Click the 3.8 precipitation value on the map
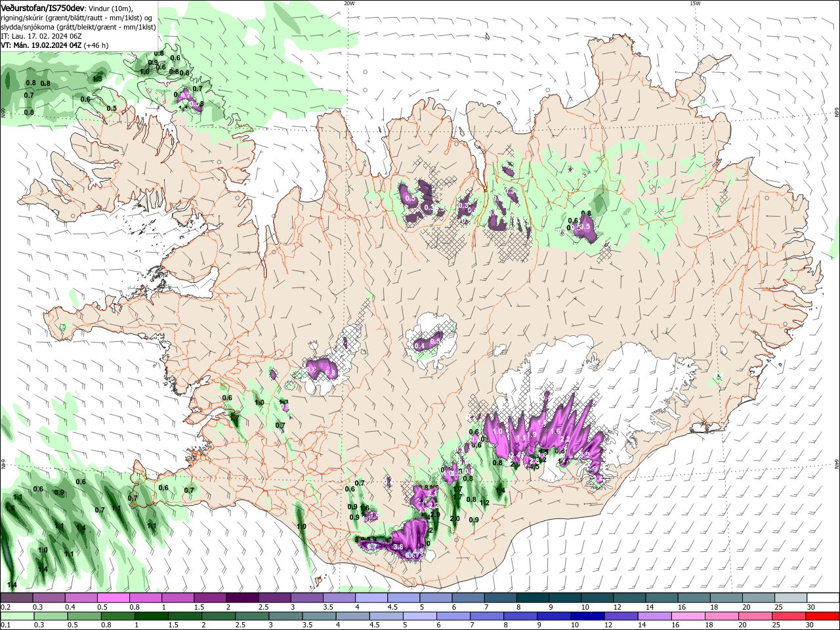This screenshot has width=840, height=630. point(398,547)
